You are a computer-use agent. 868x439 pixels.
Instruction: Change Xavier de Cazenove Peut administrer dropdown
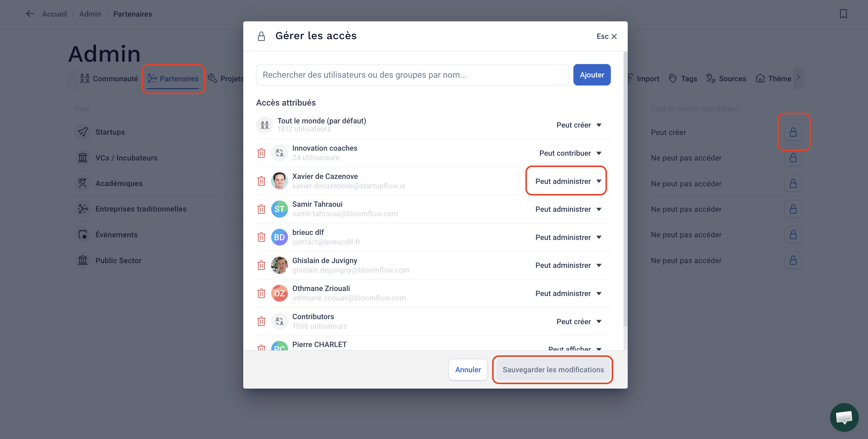click(x=568, y=181)
